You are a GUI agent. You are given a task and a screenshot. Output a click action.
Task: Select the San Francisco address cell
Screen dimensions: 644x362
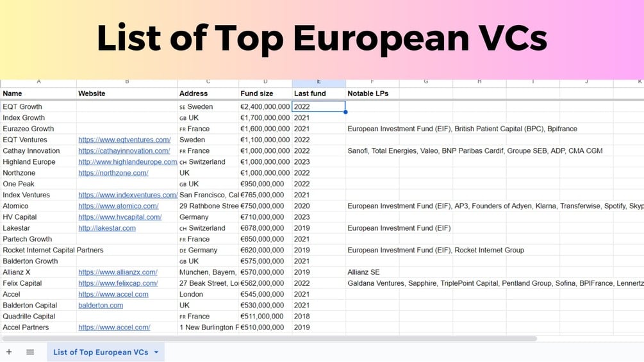click(x=208, y=195)
